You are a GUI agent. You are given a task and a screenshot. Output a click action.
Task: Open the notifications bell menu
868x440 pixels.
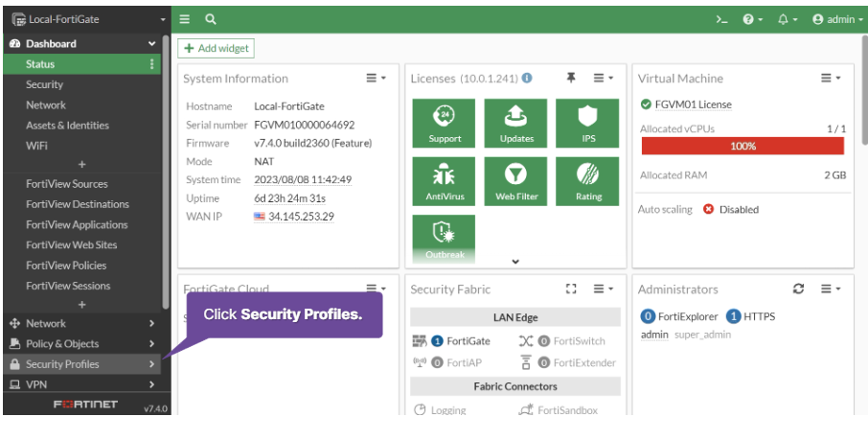coord(788,19)
